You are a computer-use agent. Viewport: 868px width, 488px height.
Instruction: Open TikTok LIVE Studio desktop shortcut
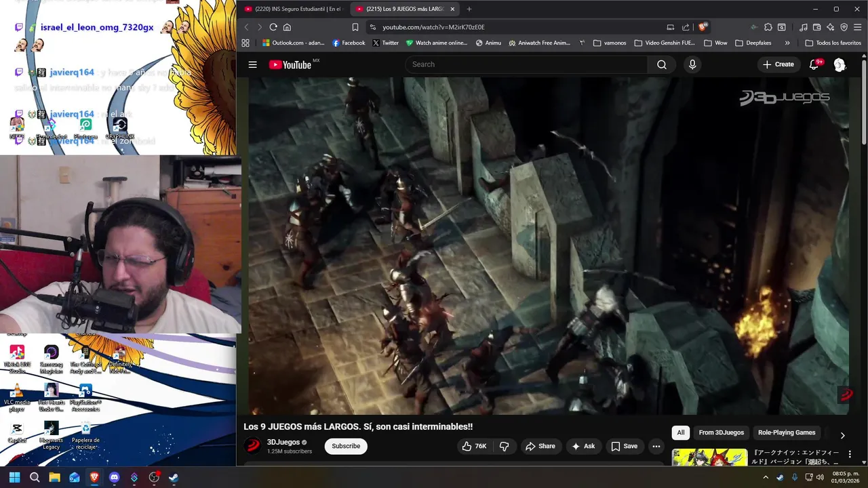17,359
